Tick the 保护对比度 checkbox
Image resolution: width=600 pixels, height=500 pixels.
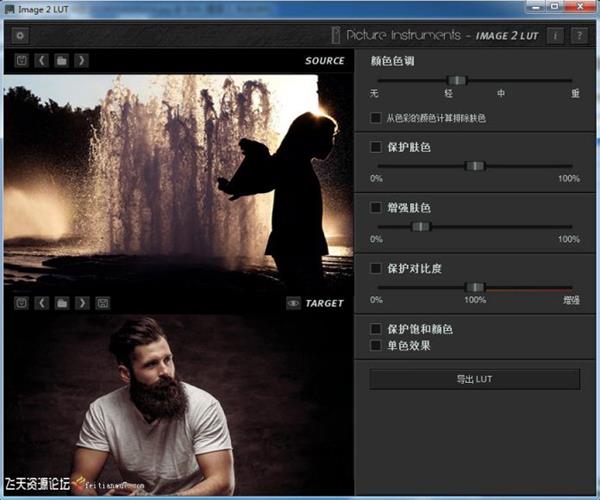tap(376, 269)
